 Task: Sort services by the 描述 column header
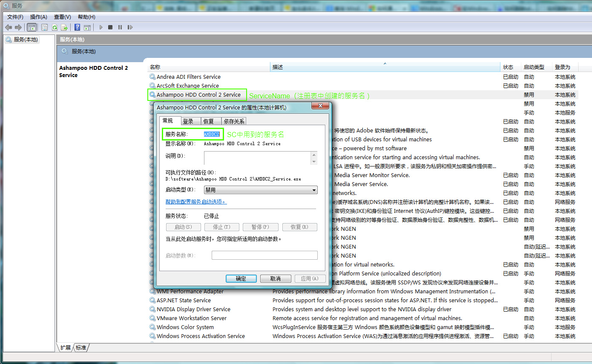pyautogui.click(x=385, y=67)
